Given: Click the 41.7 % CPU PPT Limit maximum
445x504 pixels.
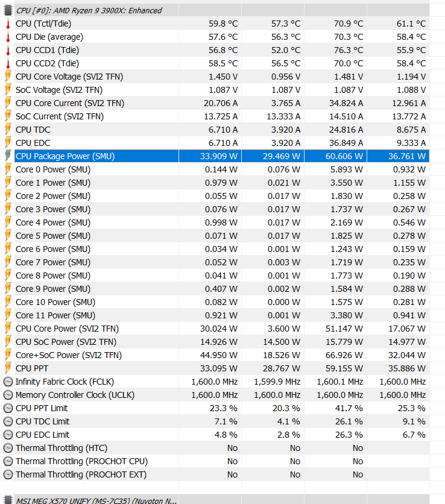Looking at the screenshot, I should pyautogui.click(x=349, y=408).
